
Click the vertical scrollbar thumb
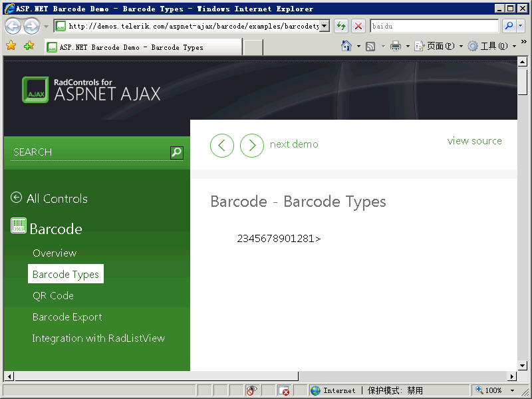point(523,82)
